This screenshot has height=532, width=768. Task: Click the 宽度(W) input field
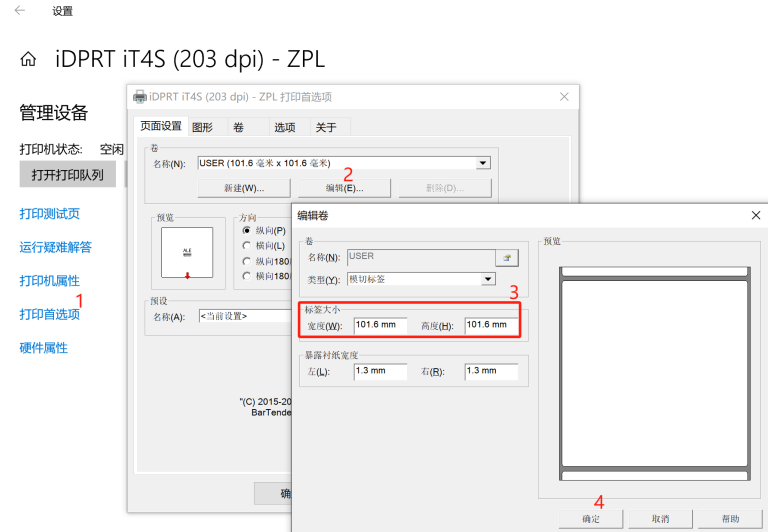(380, 325)
